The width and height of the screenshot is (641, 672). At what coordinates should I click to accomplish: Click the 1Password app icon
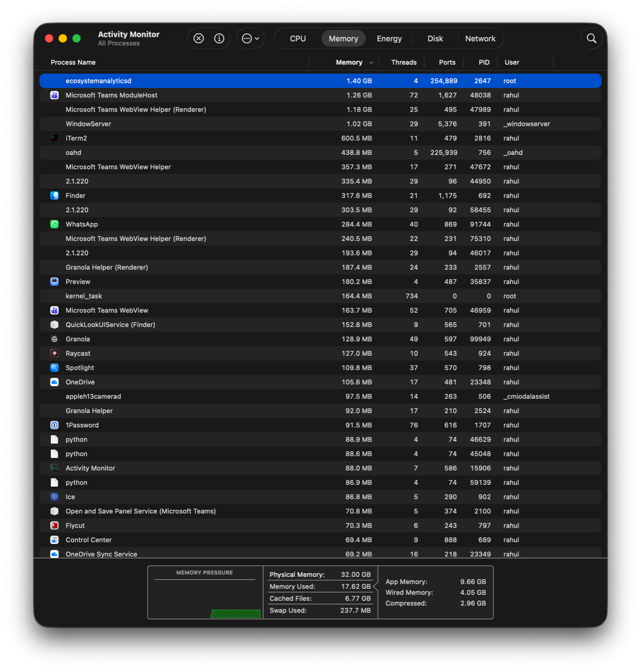point(54,425)
